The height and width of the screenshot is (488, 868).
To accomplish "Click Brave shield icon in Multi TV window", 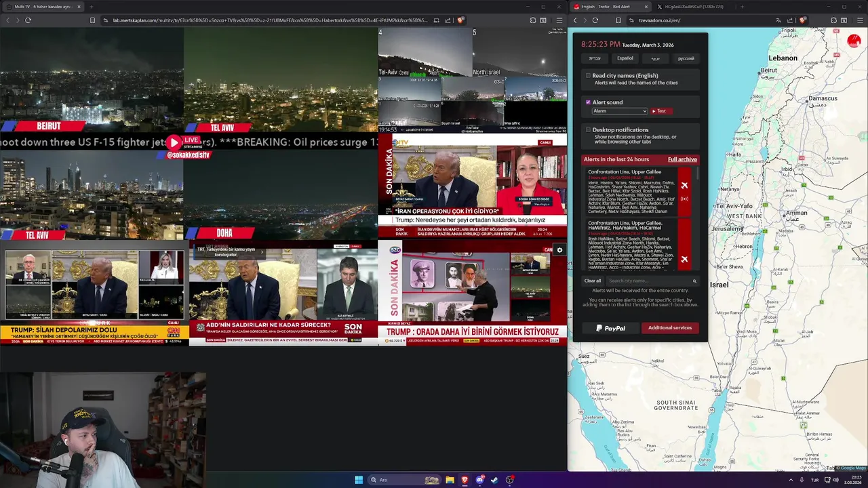I will pos(460,20).
